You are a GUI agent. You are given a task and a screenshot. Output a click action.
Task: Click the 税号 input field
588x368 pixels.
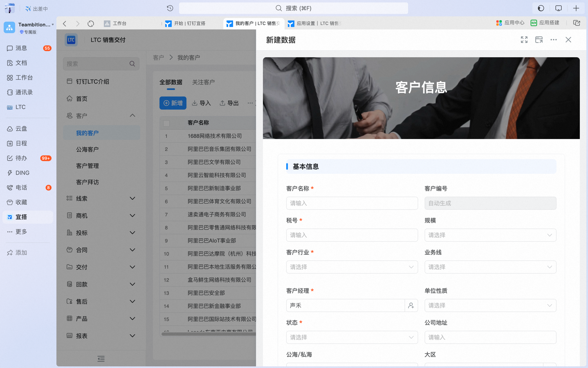click(x=352, y=235)
